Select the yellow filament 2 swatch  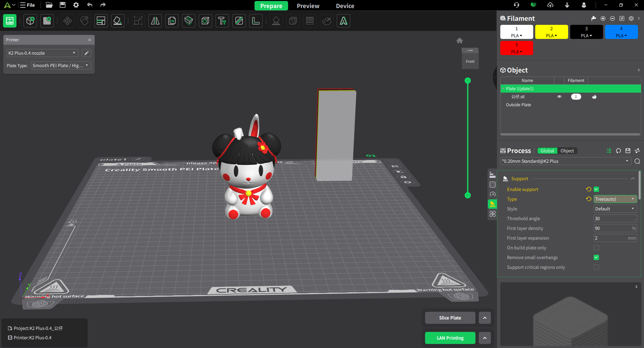[551, 32]
